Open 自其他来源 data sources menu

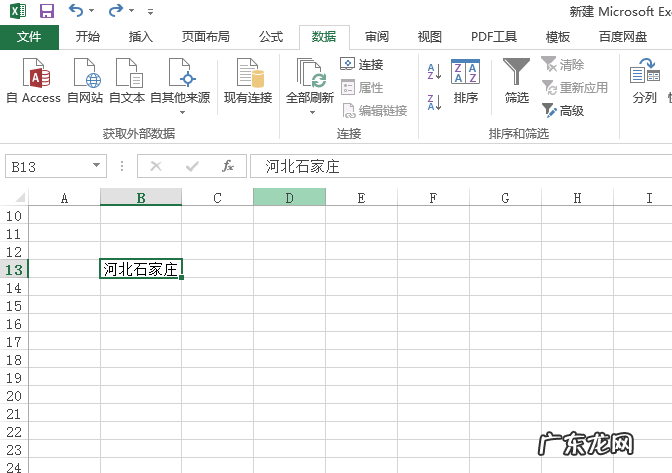tap(180, 86)
